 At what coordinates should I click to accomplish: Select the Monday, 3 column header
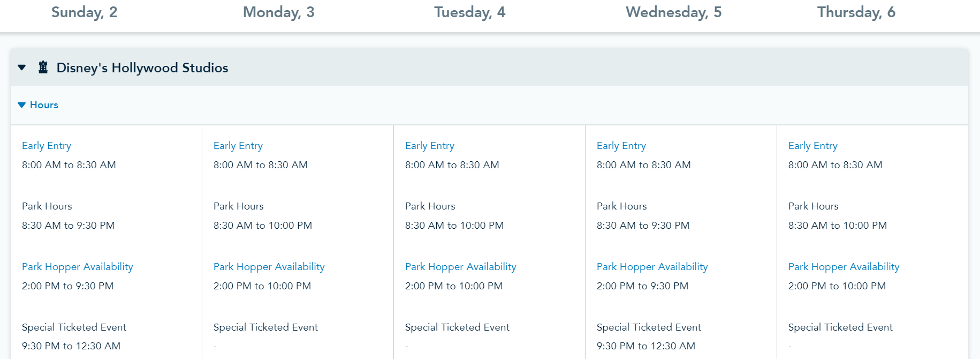pos(278,12)
